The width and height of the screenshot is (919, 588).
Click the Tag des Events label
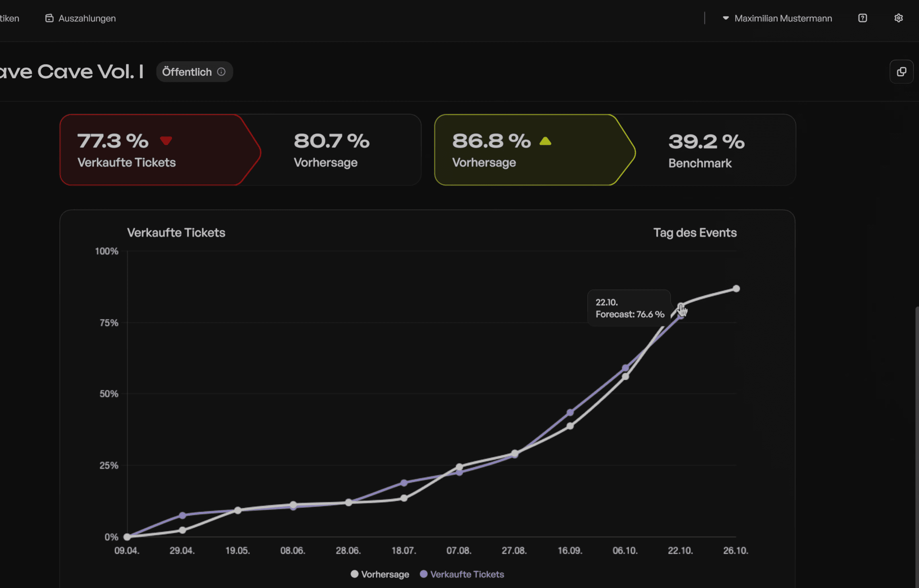click(x=695, y=233)
